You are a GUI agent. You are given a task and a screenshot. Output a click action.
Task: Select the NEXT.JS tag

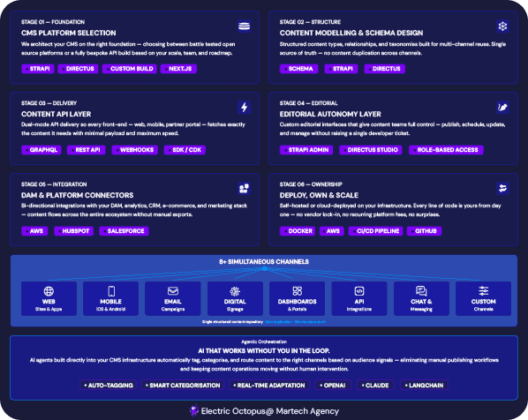coord(178,69)
